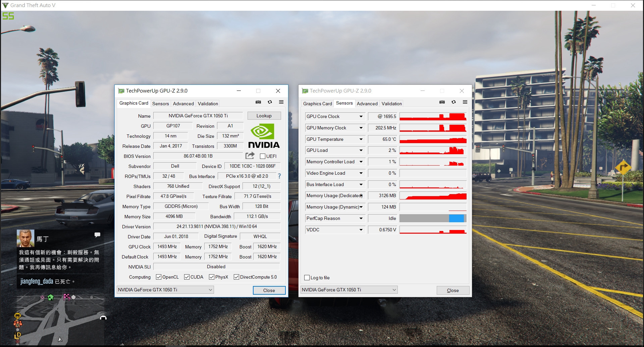Click the Bus Interface question mark help icon
644x347 pixels.
[279, 176]
